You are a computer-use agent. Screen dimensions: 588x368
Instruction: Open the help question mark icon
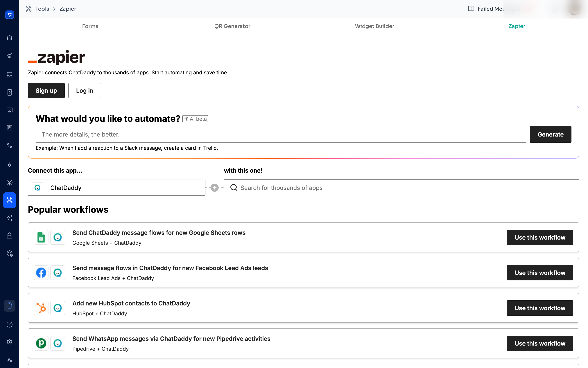pos(10,324)
